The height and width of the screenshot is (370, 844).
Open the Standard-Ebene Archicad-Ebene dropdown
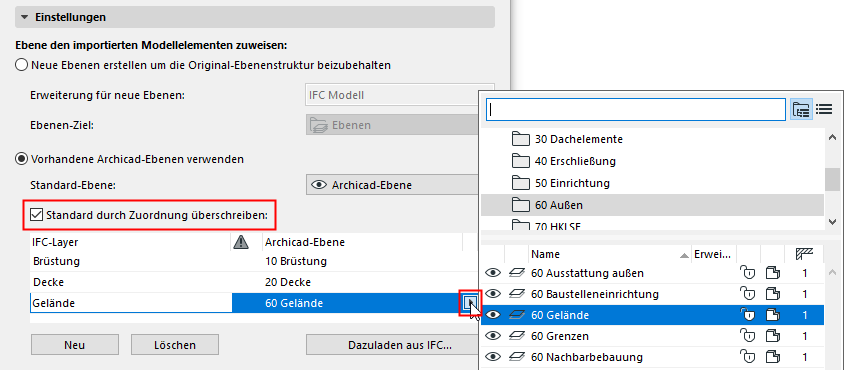tap(392, 185)
